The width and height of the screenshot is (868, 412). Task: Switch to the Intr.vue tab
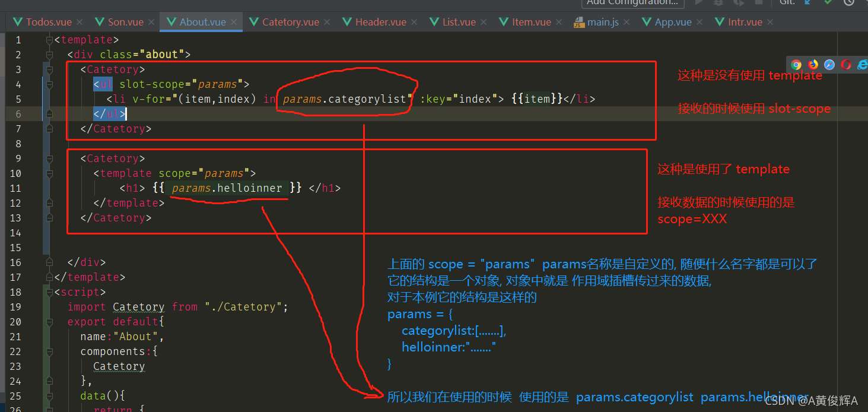click(x=745, y=22)
